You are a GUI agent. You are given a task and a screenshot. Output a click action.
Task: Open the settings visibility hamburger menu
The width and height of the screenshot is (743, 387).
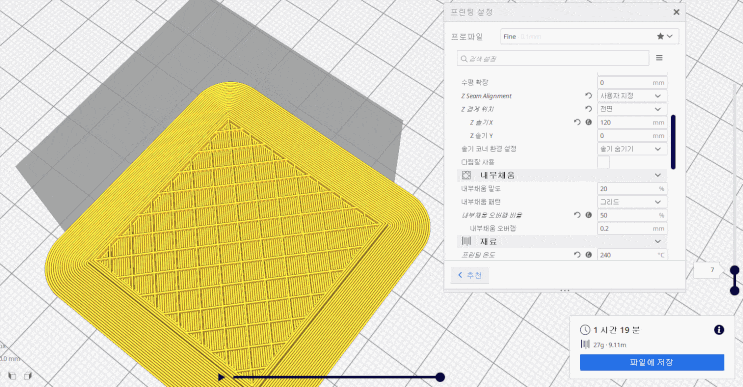click(x=659, y=58)
